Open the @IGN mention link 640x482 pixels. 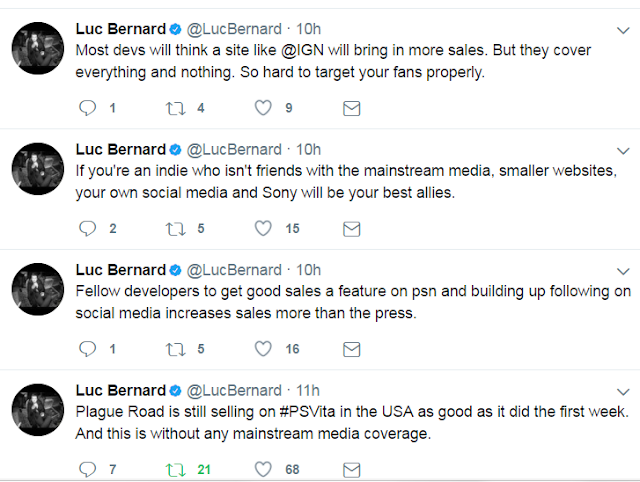(302, 50)
